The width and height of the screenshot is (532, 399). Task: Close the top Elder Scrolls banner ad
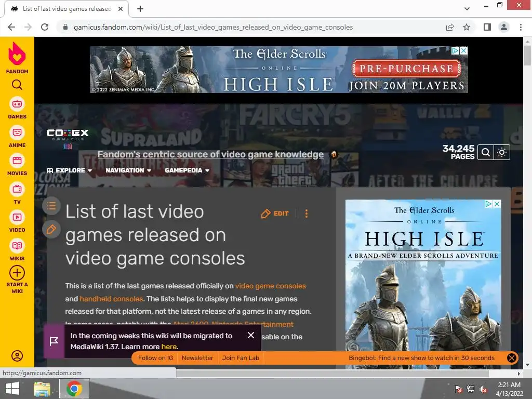464,50
